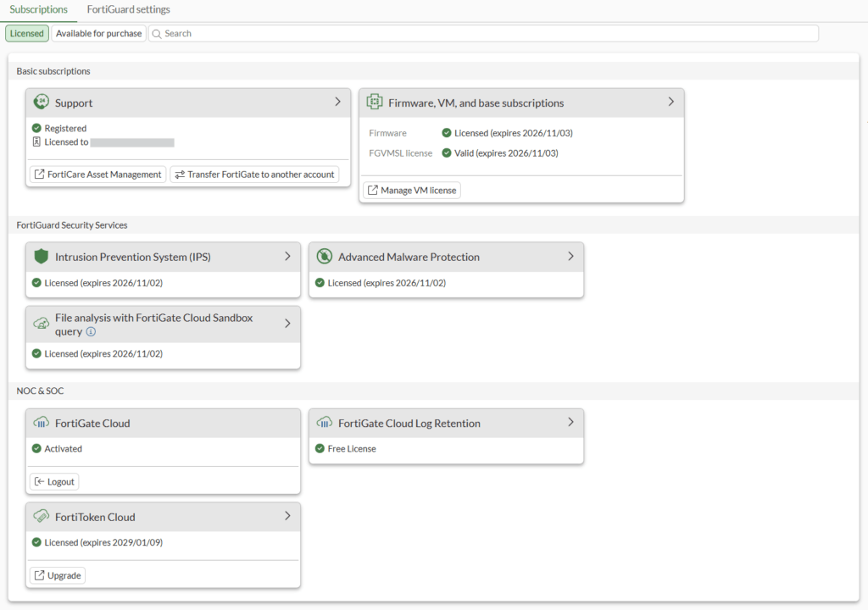Image resolution: width=868 pixels, height=610 pixels.
Task: Click the FGVMSL license Valid check icon
Action: 447,152
